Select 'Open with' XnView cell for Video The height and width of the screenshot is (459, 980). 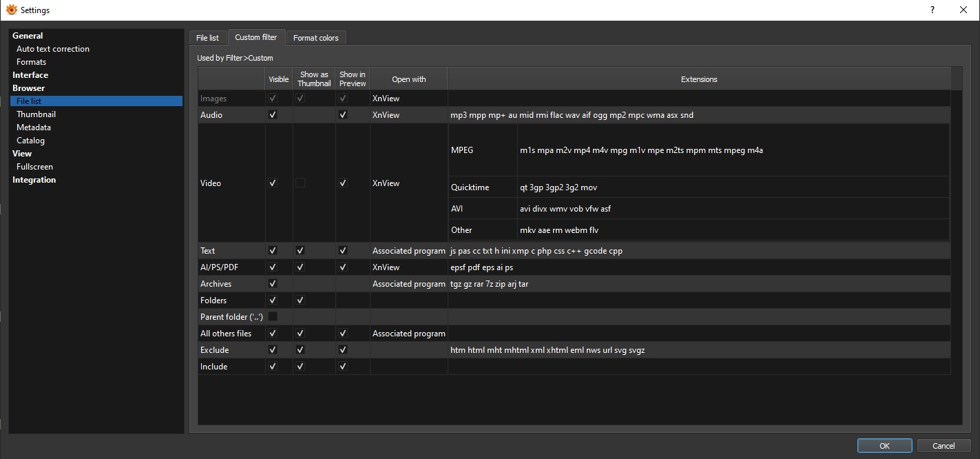tap(408, 183)
